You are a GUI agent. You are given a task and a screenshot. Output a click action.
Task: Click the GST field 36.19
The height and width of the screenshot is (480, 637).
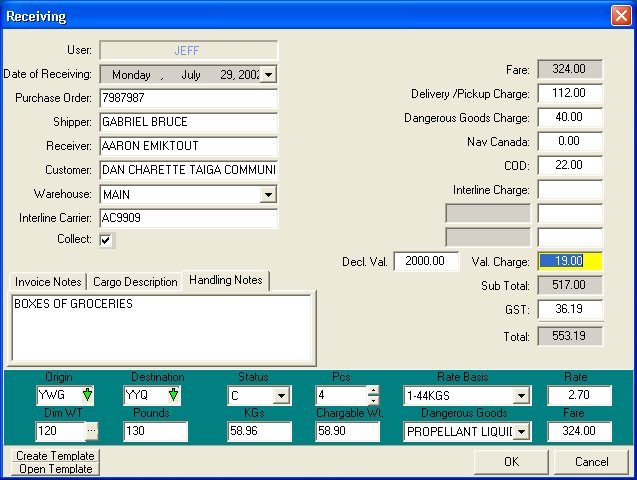tap(570, 309)
